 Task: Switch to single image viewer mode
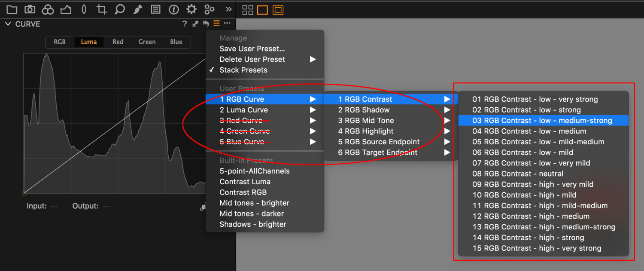[263, 9]
